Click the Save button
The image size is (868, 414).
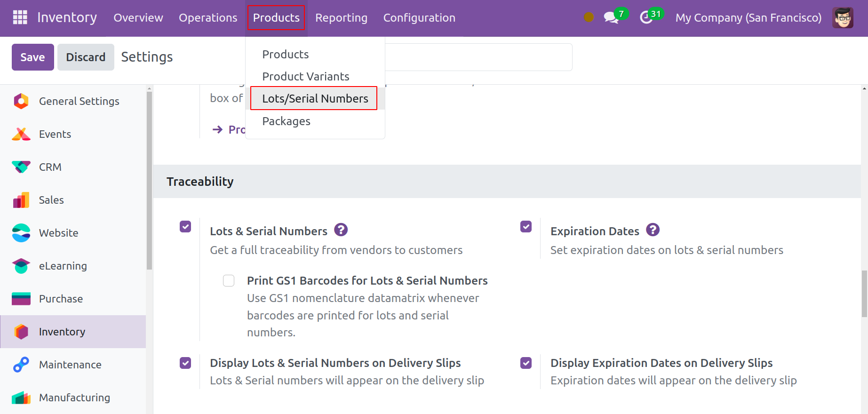click(32, 57)
